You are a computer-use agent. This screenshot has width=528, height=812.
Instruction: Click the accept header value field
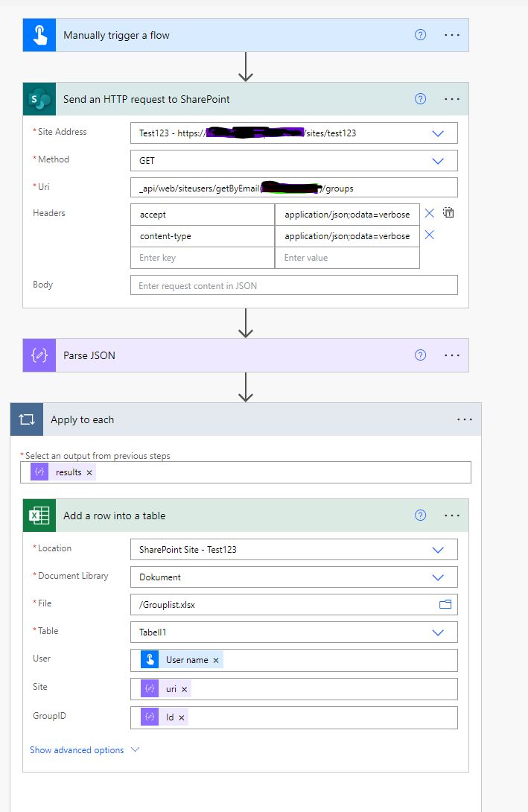[347, 215]
